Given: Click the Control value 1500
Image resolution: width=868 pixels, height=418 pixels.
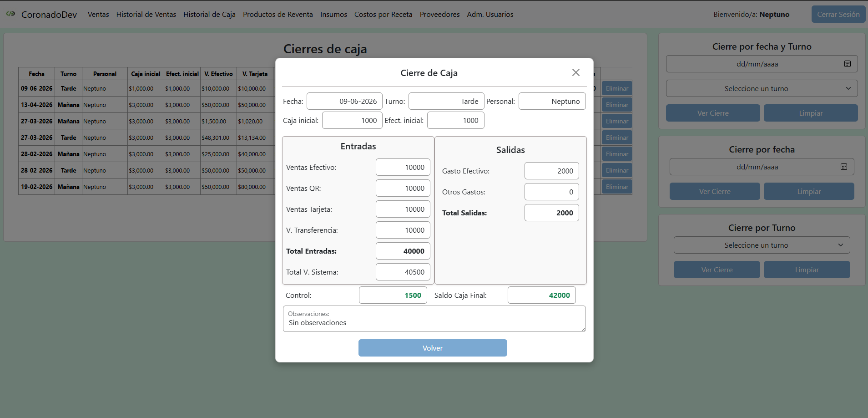Looking at the screenshot, I should pyautogui.click(x=393, y=295).
